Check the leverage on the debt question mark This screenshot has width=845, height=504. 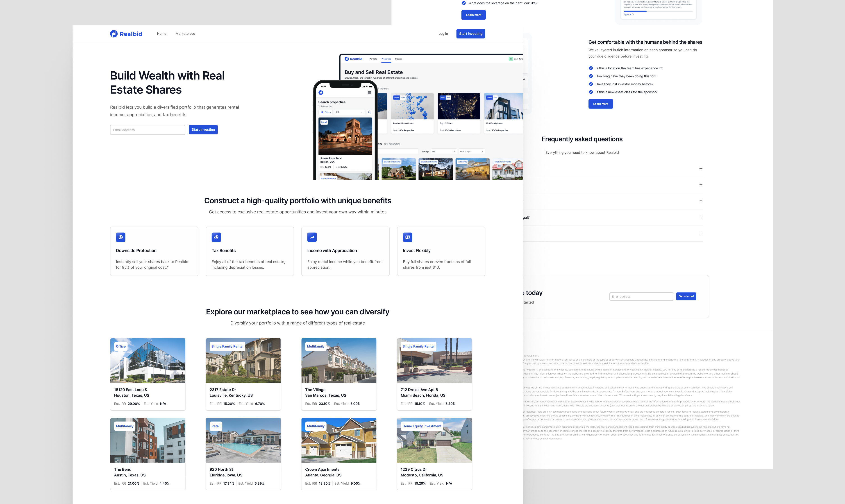464,3
